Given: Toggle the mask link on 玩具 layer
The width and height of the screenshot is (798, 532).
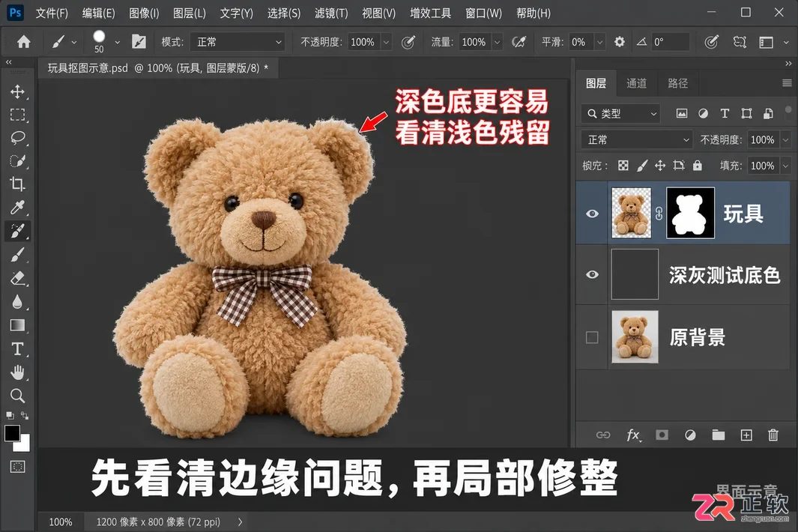Looking at the screenshot, I should (x=659, y=214).
